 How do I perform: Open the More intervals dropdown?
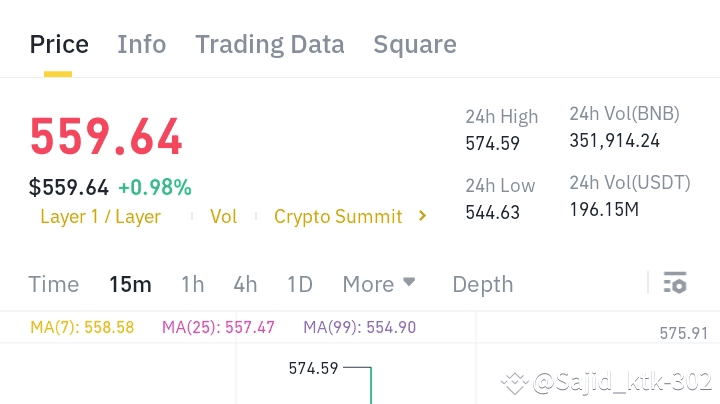(379, 284)
